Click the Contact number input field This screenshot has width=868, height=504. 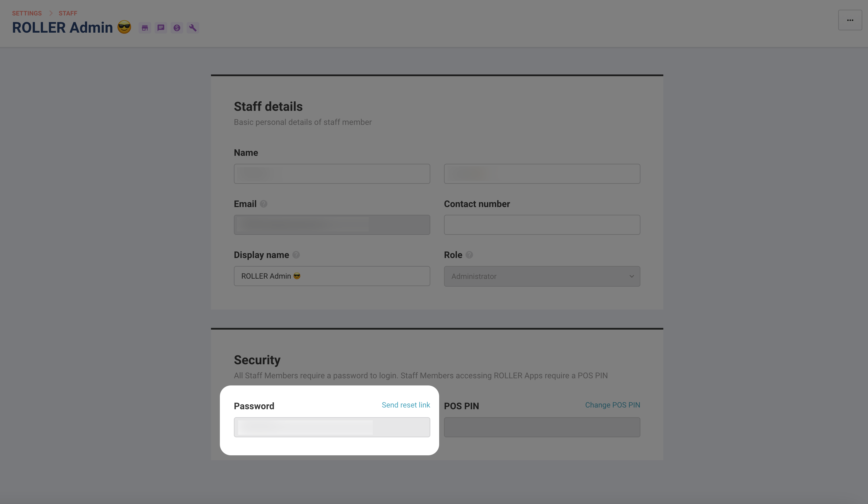[x=542, y=225]
